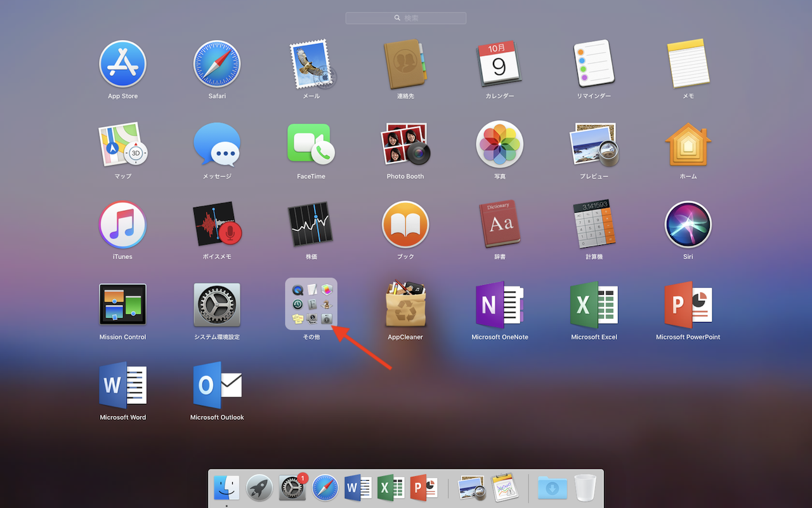This screenshot has height=508, width=812.
Task: Open System Preferences with badge in Dock
Action: [292, 488]
